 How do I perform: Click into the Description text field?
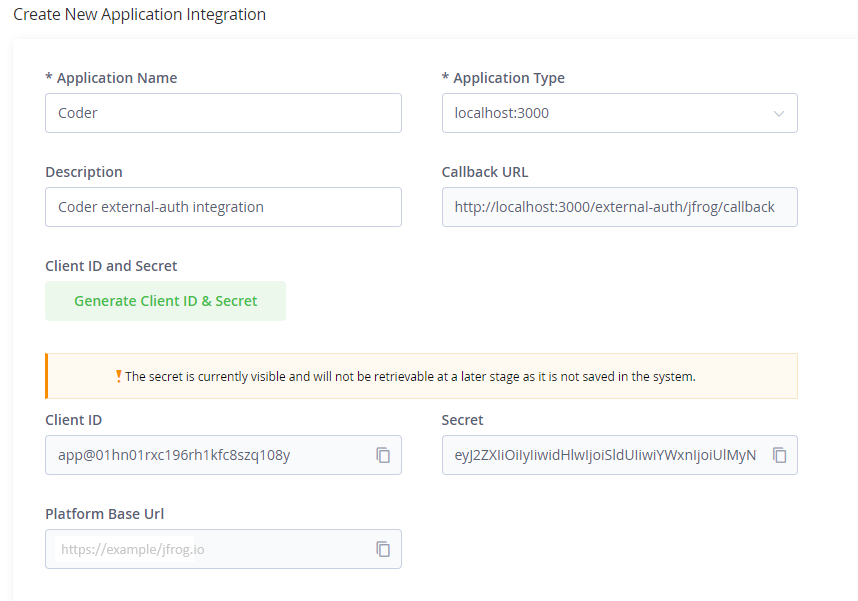(223, 207)
